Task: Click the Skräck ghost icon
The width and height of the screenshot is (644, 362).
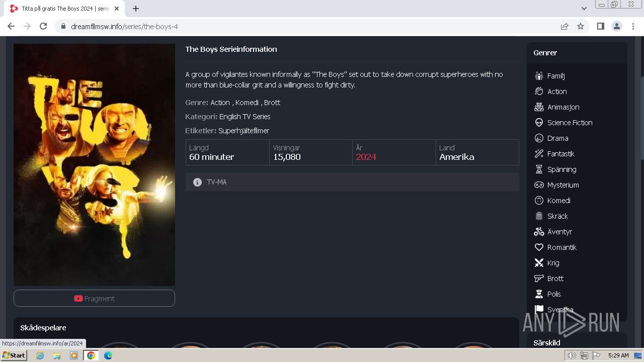Action: tap(539, 216)
